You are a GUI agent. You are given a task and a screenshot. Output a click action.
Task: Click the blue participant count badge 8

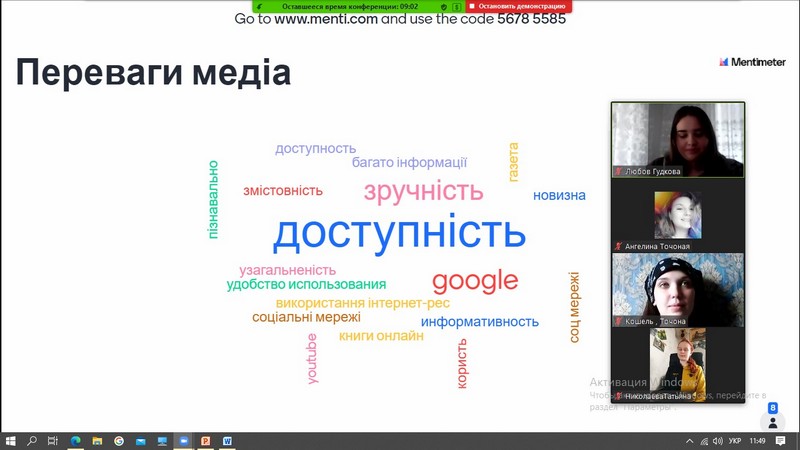(772, 408)
